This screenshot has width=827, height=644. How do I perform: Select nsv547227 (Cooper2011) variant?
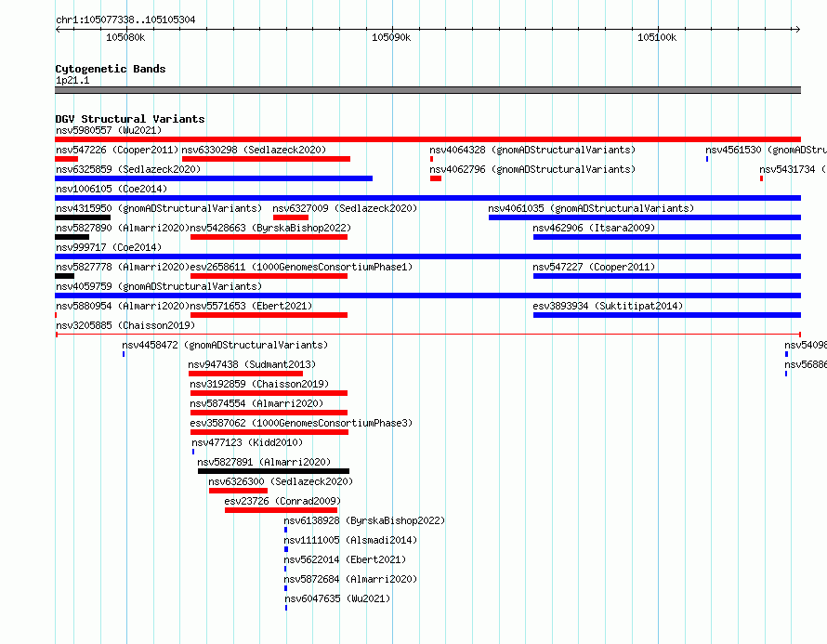(594, 267)
